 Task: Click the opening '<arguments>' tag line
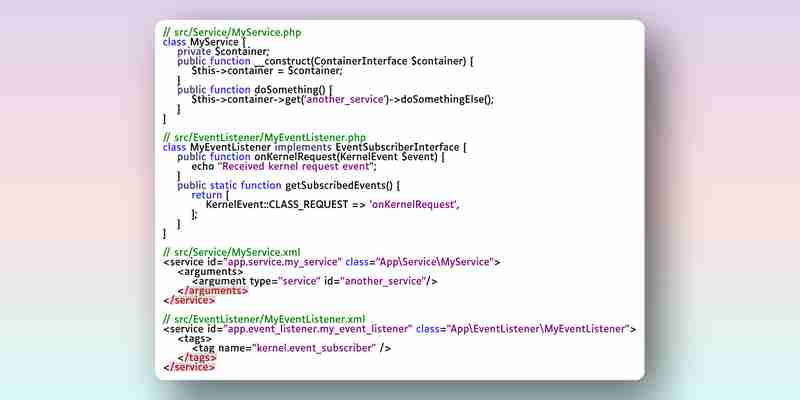(x=210, y=271)
